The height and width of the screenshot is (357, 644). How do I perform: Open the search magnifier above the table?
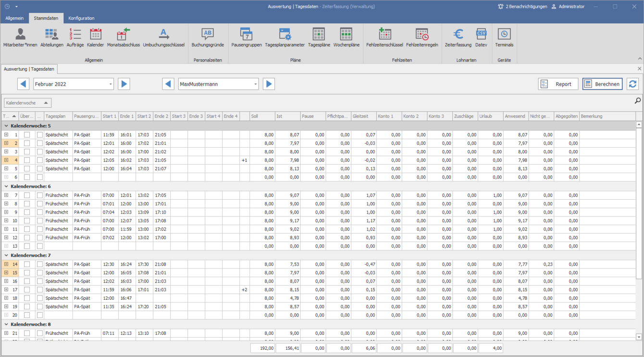coord(637,101)
